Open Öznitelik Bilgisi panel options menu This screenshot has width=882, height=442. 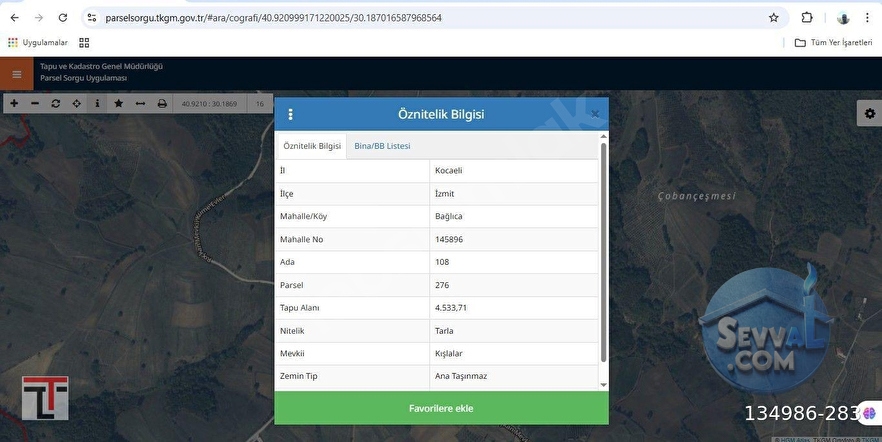point(290,114)
